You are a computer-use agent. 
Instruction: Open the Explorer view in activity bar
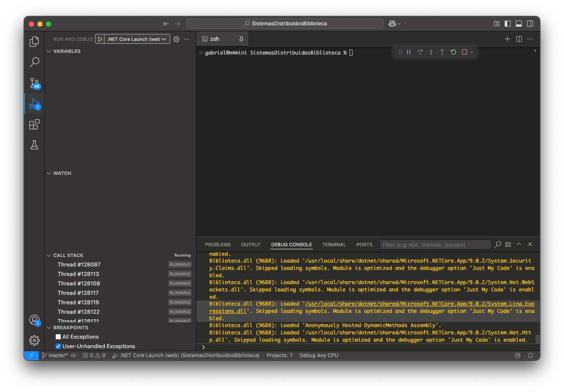tap(34, 42)
